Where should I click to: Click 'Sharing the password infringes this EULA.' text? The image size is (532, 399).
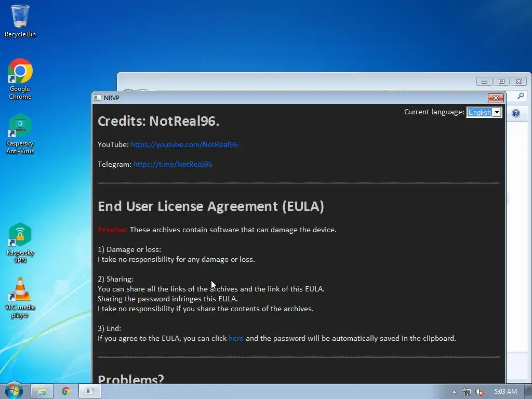click(168, 299)
